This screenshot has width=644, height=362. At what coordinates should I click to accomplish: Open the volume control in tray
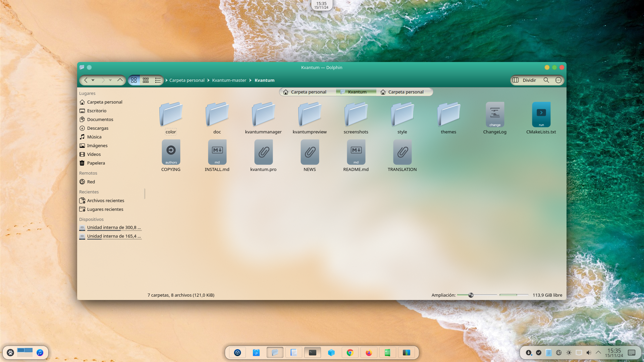tap(589, 353)
